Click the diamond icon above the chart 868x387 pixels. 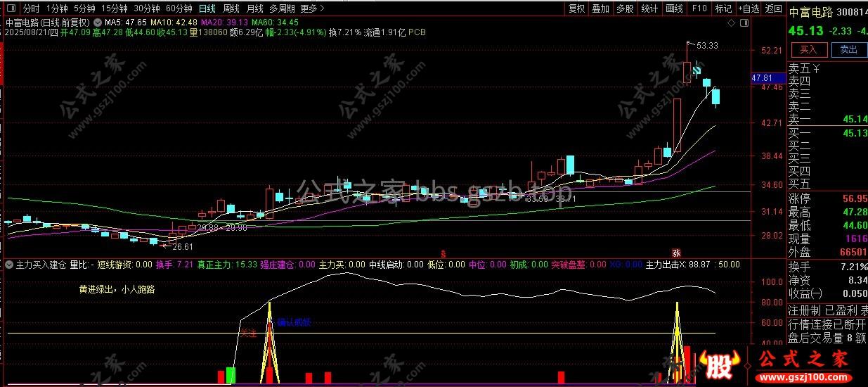coord(732,23)
